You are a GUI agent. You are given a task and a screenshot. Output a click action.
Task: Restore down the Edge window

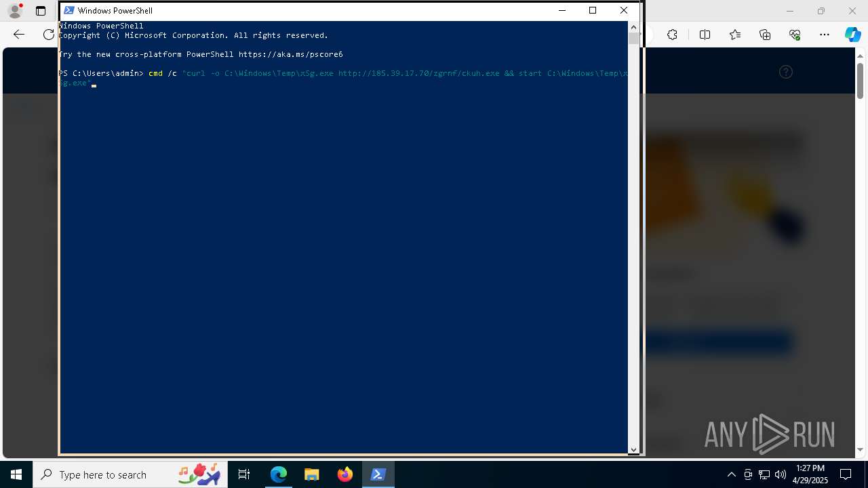[x=821, y=11]
